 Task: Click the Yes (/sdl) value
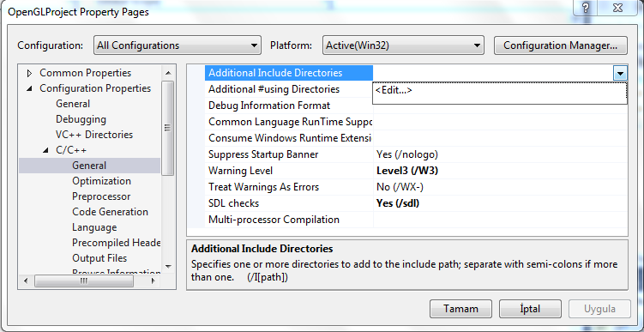click(x=398, y=203)
